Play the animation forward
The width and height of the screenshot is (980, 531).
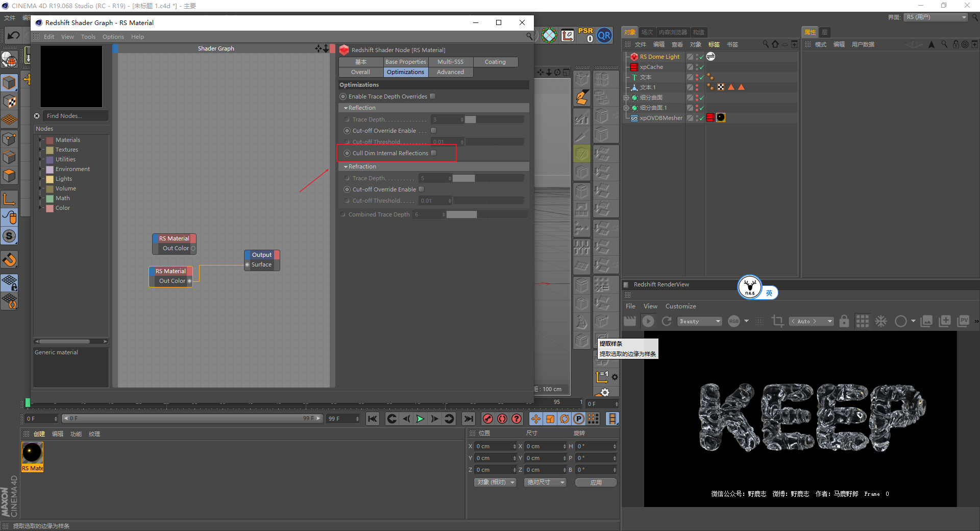(x=420, y=419)
